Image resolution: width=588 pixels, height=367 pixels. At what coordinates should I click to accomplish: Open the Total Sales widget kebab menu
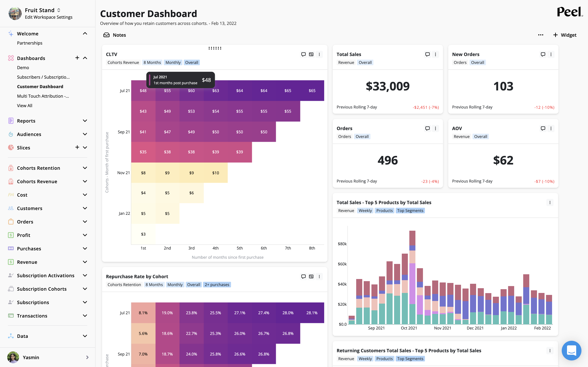point(435,54)
